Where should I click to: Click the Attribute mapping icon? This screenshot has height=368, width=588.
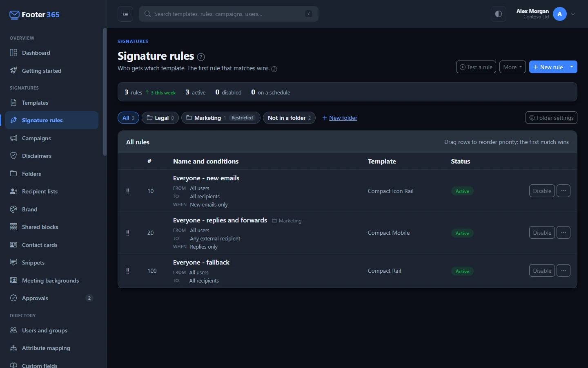pyautogui.click(x=13, y=348)
